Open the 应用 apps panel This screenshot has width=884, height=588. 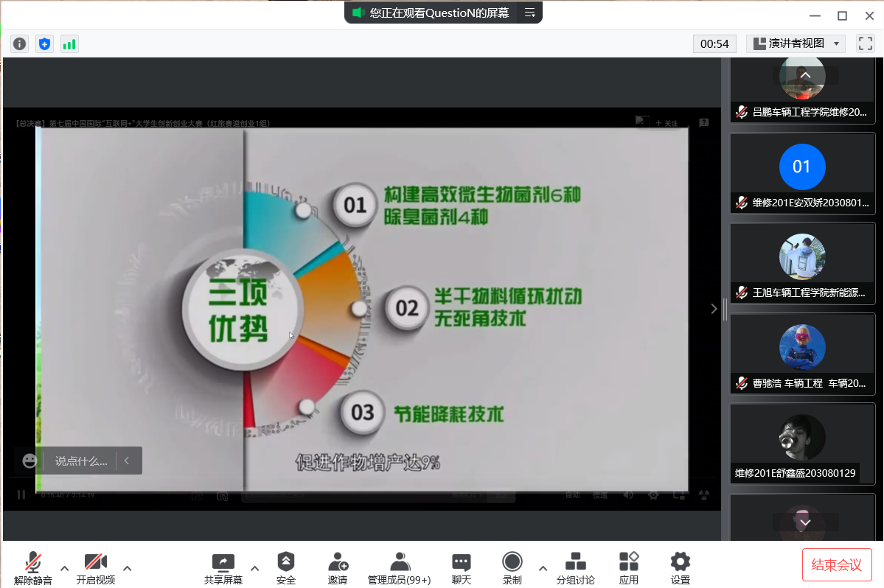pyautogui.click(x=629, y=568)
